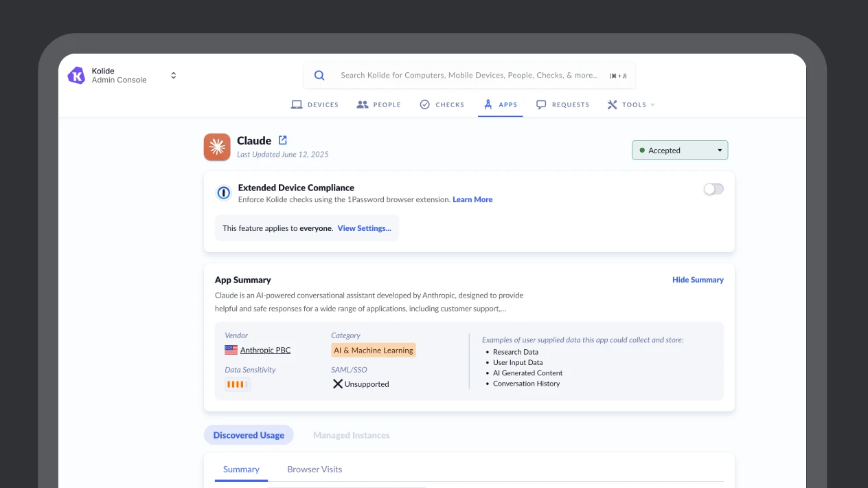Open the Tools dropdown menu
Viewport: 868px width, 488px height.
(631, 104)
